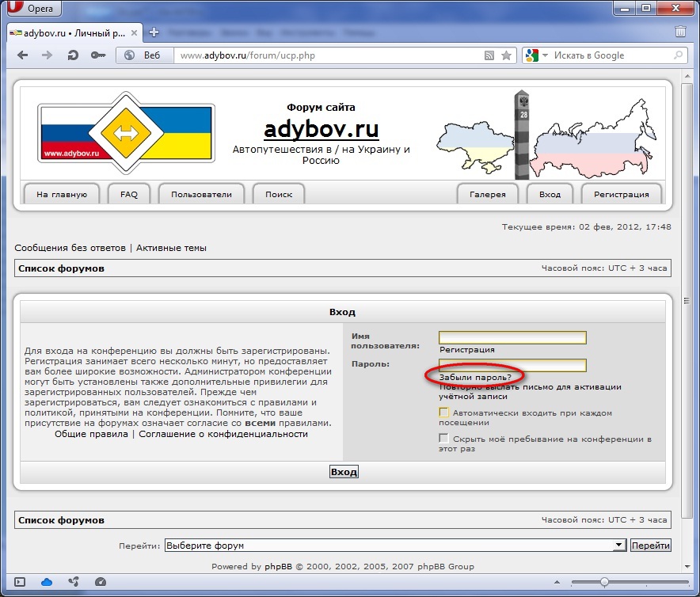This screenshot has width=700, height=597.
Task: Open the FAQ navigation tab
Action: [129, 194]
